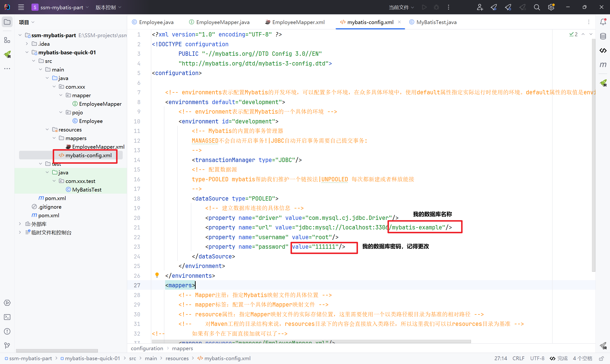Open the Git version control tool icon

coord(7,346)
